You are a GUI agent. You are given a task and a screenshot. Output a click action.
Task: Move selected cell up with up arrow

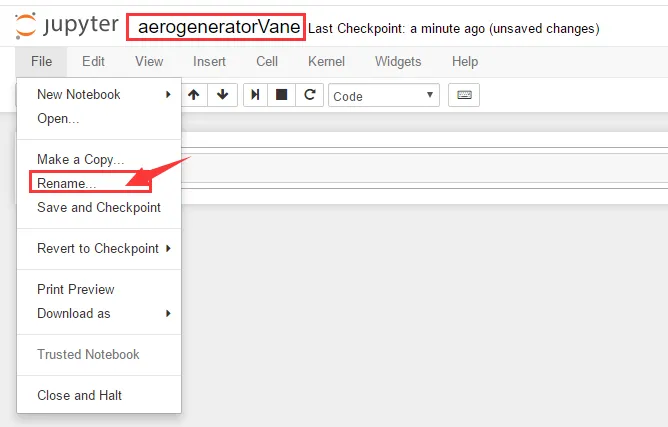tap(194, 95)
